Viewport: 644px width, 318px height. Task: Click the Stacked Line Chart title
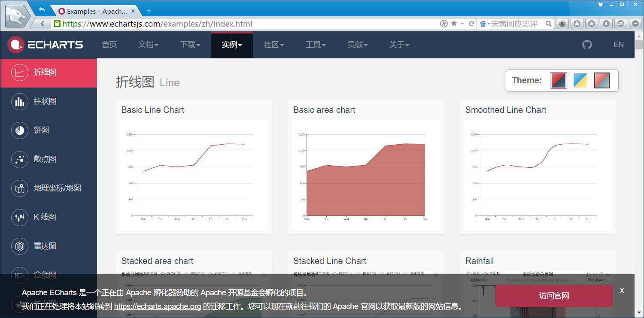(x=330, y=261)
